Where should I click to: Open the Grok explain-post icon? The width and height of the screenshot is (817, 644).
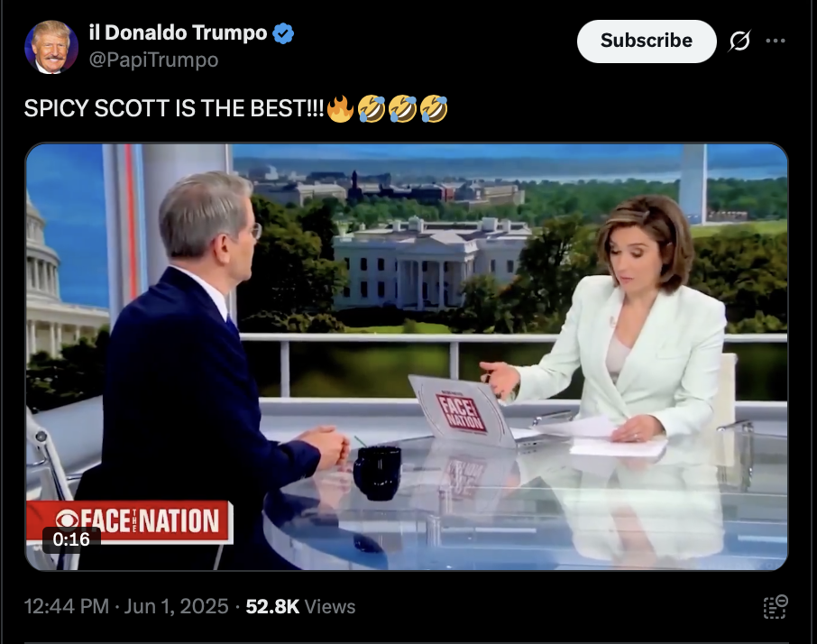pos(739,41)
